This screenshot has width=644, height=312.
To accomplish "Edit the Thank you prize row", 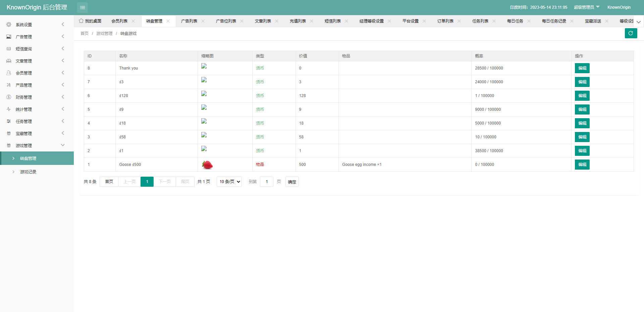I will coord(582,68).
